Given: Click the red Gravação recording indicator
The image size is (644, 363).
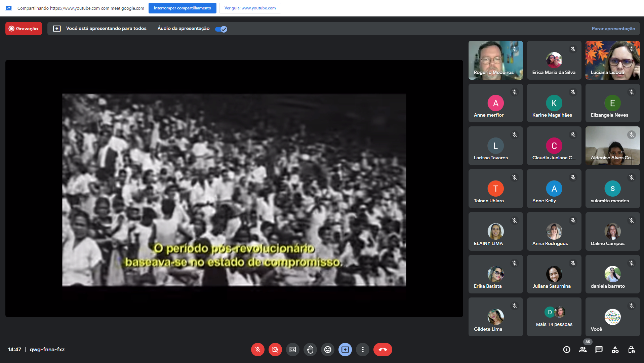Looking at the screenshot, I should (x=24, y=29).
